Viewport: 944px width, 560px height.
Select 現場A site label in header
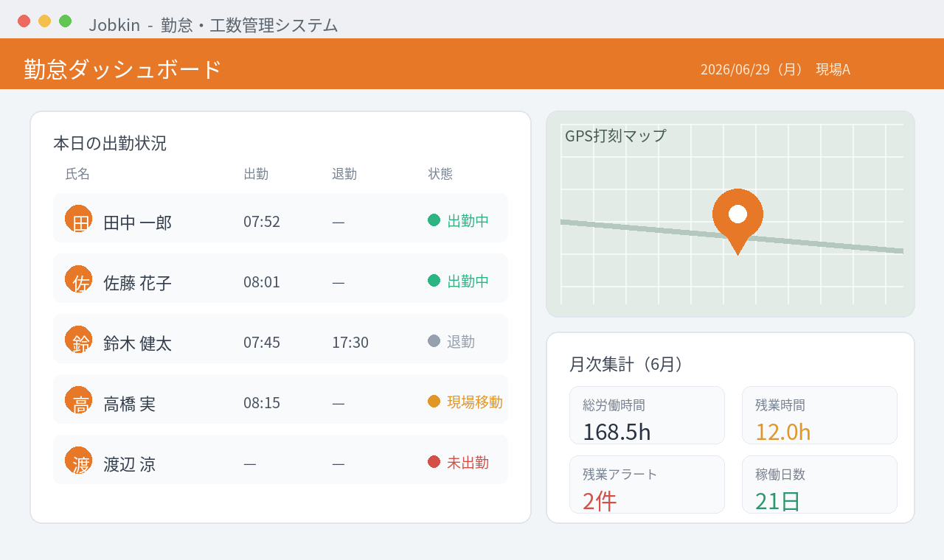pyautogui.click(x=833, y=69)
